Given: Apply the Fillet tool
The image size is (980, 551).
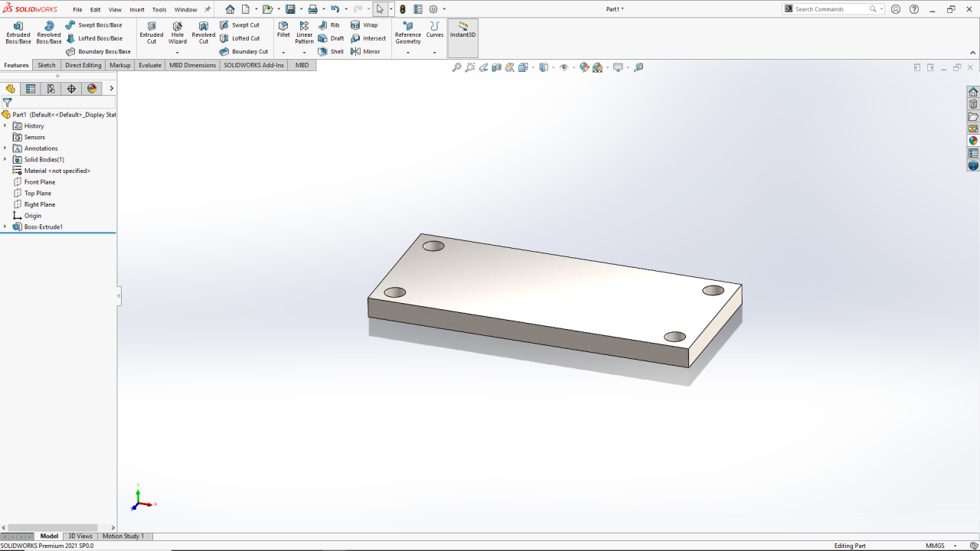Looking at the screenshot, I should tap(283, 30).
